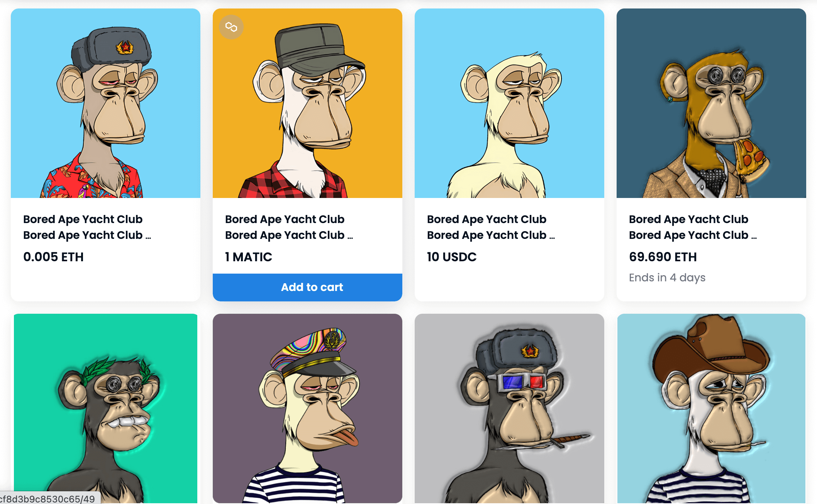Open collection title of the 10 USDC listing
Viewport: 817px width, 504px height.
tap(487, 219)
